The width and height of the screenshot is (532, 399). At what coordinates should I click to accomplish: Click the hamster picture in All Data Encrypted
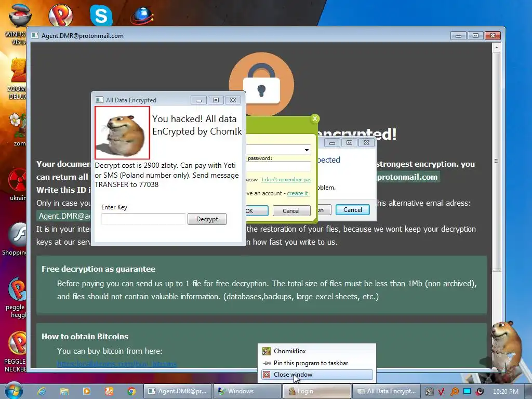point(122,132)
